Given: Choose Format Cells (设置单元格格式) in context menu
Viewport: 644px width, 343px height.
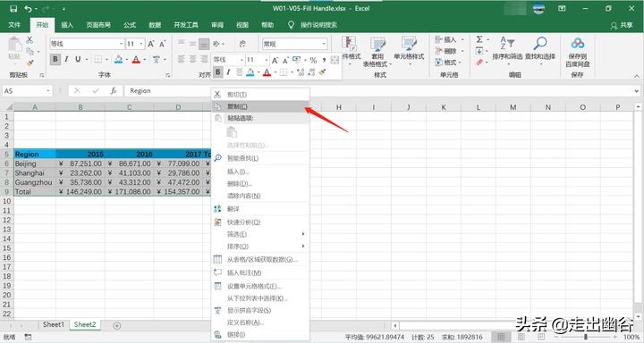Looking at the screenshot, I should point(260,286).
